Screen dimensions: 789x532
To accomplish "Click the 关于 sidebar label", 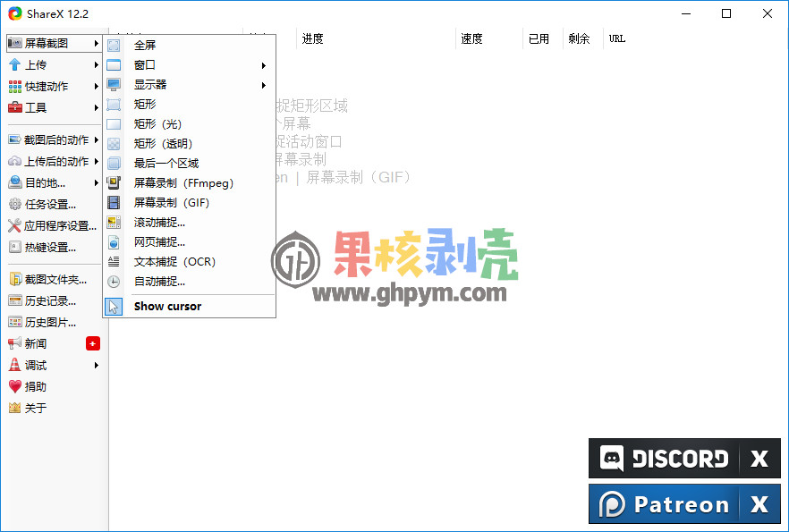I will (x=36, y=408).
